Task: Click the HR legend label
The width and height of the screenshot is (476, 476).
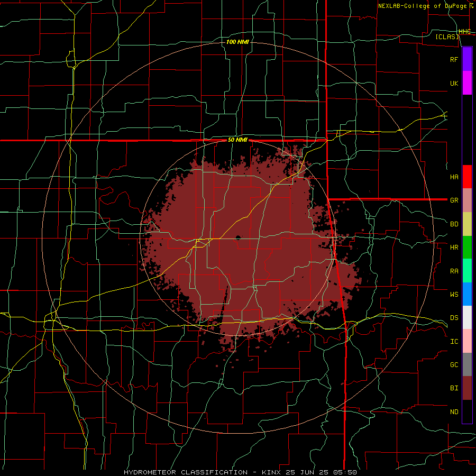Action: 454,248
